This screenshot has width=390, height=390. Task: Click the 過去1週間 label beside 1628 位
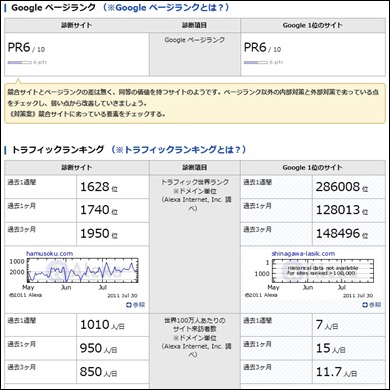point(22,183)
